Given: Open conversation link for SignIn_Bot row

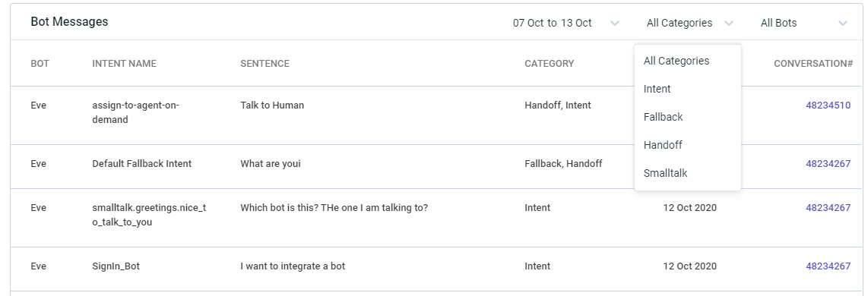Looking at the screenshot, I should 828,266.
